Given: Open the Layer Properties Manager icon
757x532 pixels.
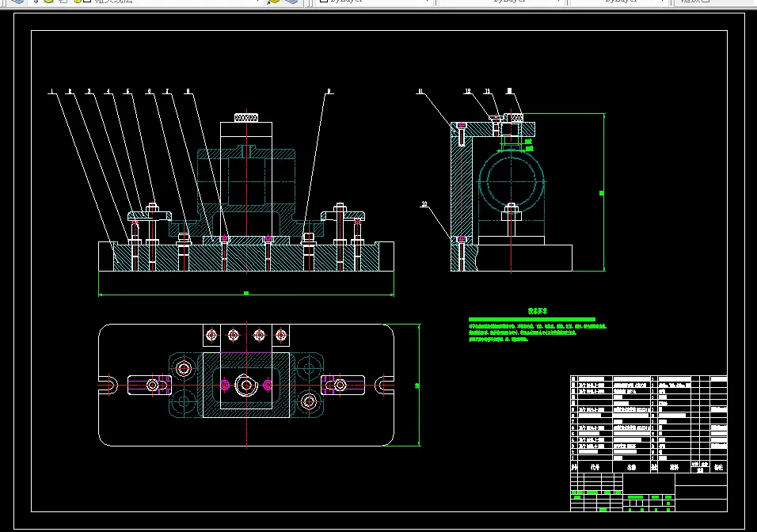Looking at the screenshot, I should coord(17,2).
